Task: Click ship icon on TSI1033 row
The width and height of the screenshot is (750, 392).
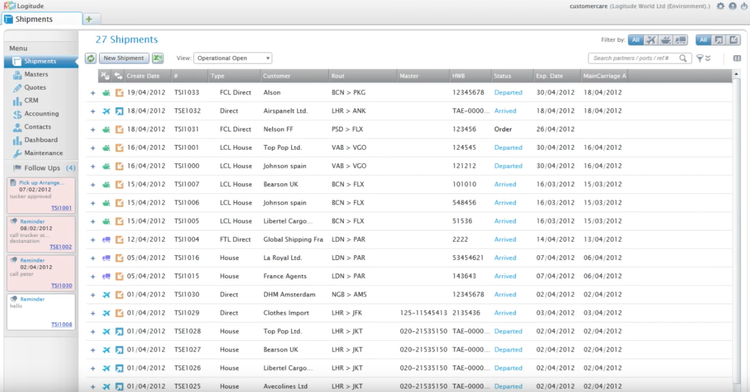Action: pyautogui.click(x=106, y=93)
